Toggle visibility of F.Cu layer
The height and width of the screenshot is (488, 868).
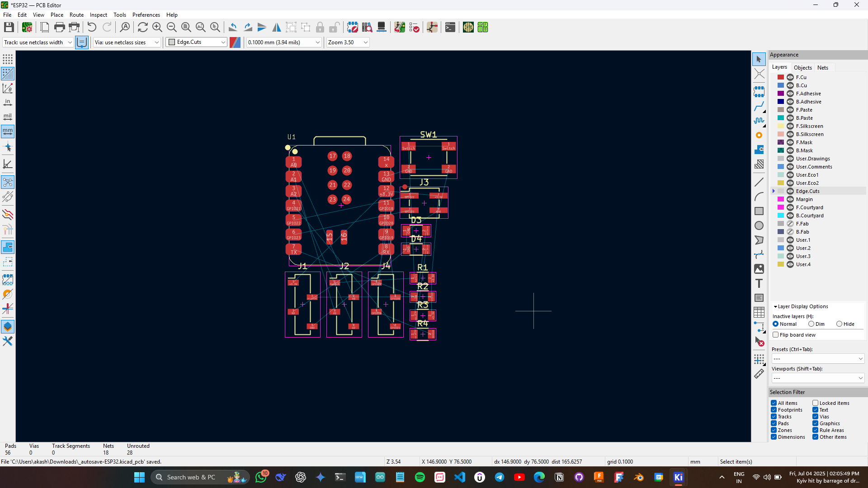tap(790, 77)
